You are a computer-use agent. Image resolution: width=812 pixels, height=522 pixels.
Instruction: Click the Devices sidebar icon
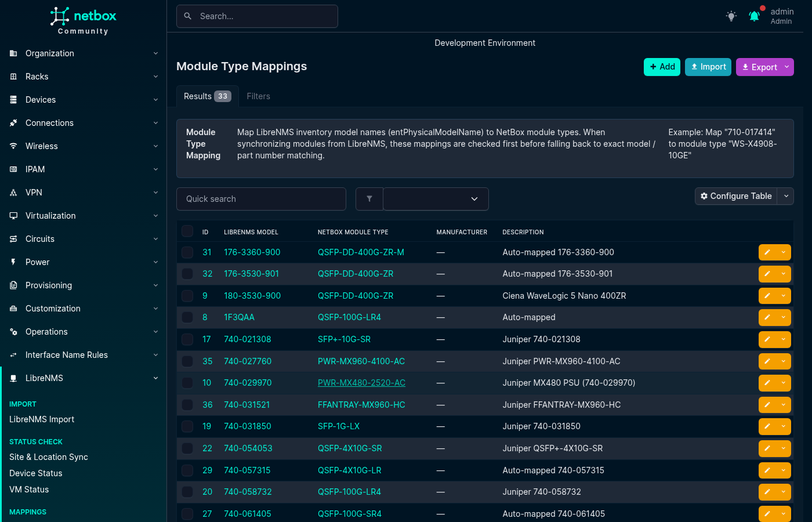(13, 100)
